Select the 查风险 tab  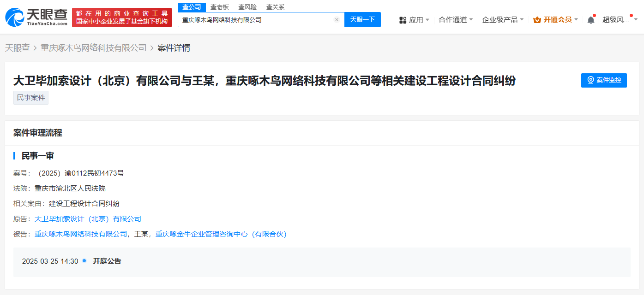click(x=247, y=7)
